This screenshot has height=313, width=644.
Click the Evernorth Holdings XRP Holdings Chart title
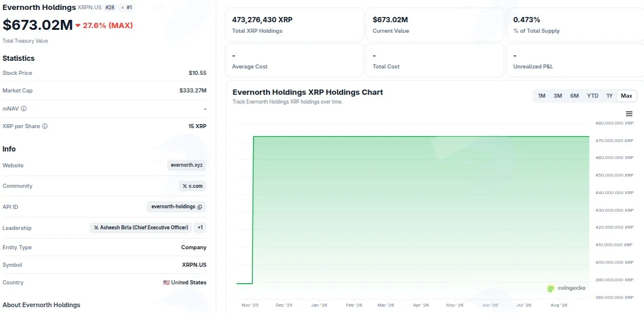coord(307,92)
